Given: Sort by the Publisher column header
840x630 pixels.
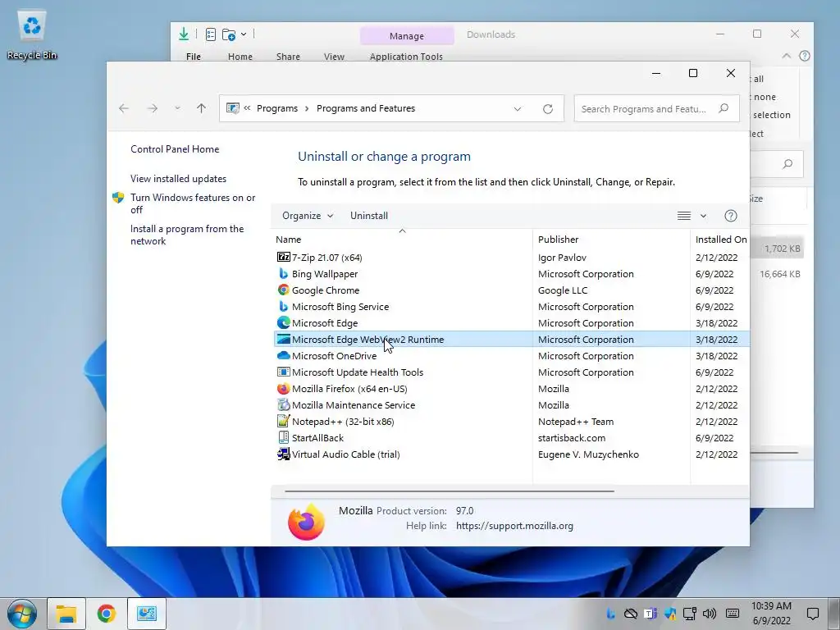Looking at the screenshot, I should (611, 240).
